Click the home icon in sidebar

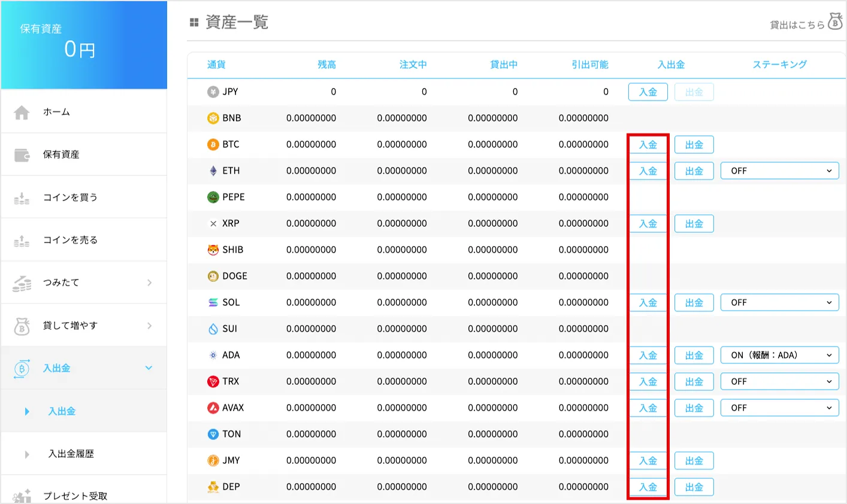[22, 113]
